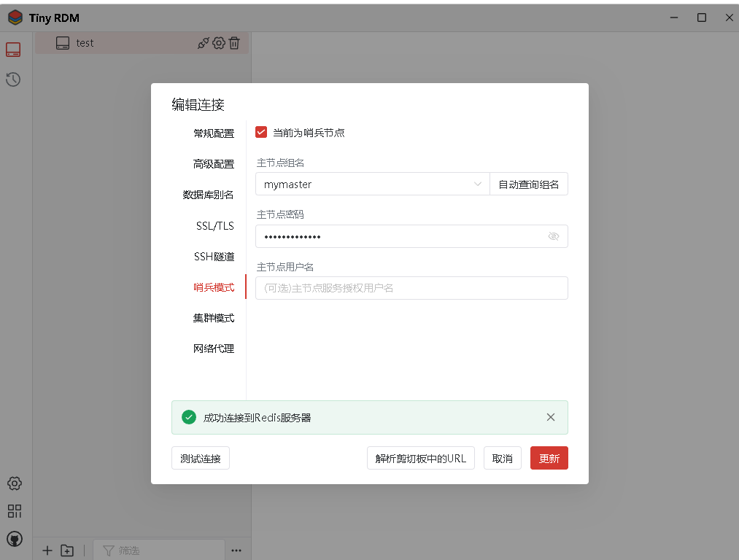The image size is (739, 560).
Task: Toggle visibility of 主节点密码 field
Action: (x=554, y=236)
